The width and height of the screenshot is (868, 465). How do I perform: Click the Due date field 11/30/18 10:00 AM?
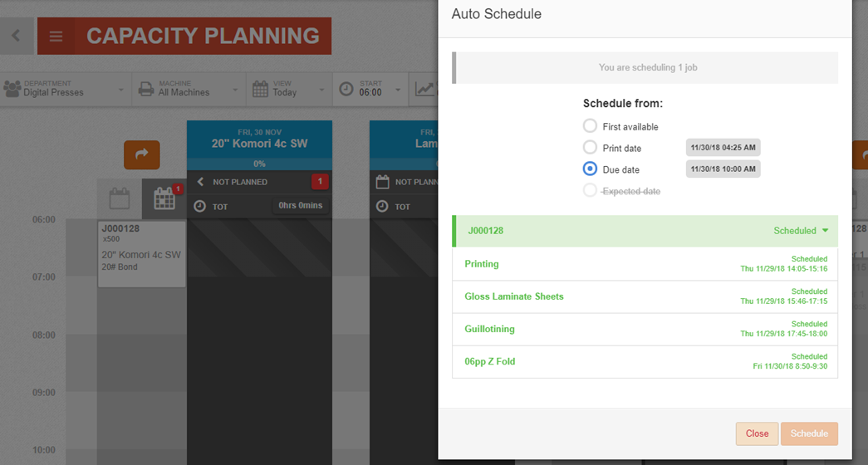click(723, 169)
